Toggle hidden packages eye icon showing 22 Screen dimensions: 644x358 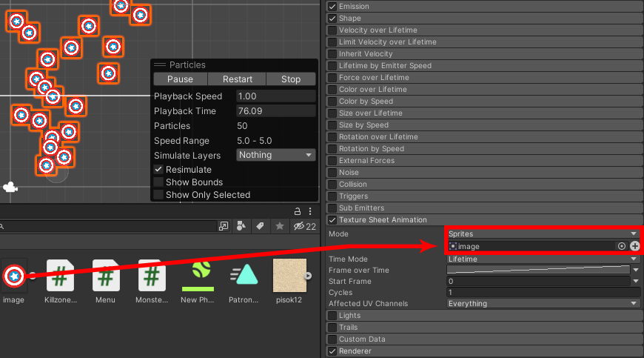[305, 227]
